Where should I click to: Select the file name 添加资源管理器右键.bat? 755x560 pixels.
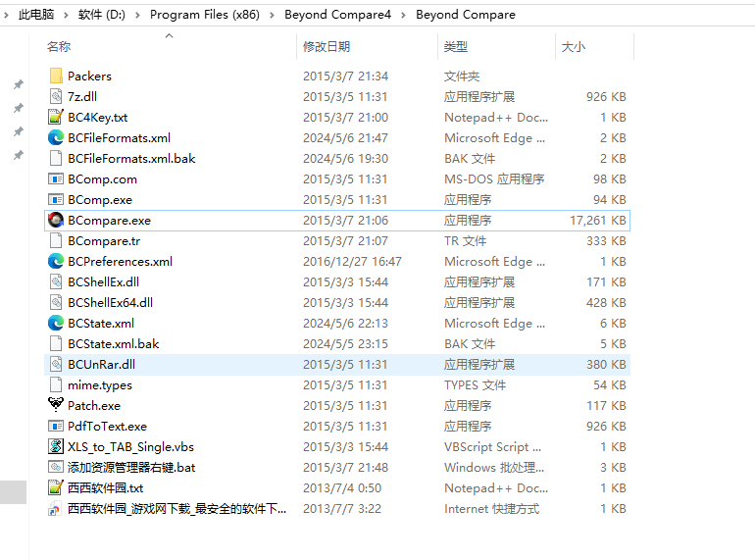point(131,468)
